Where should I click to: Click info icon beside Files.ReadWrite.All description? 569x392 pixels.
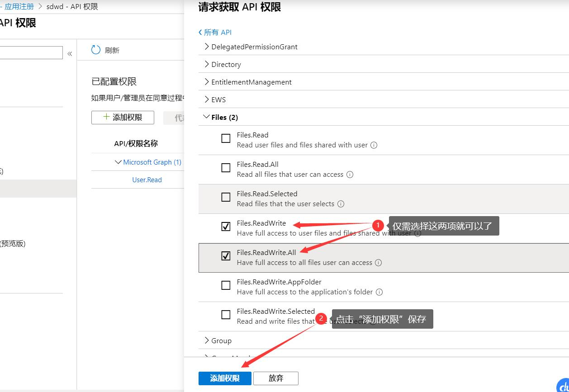tap(378, 263)
